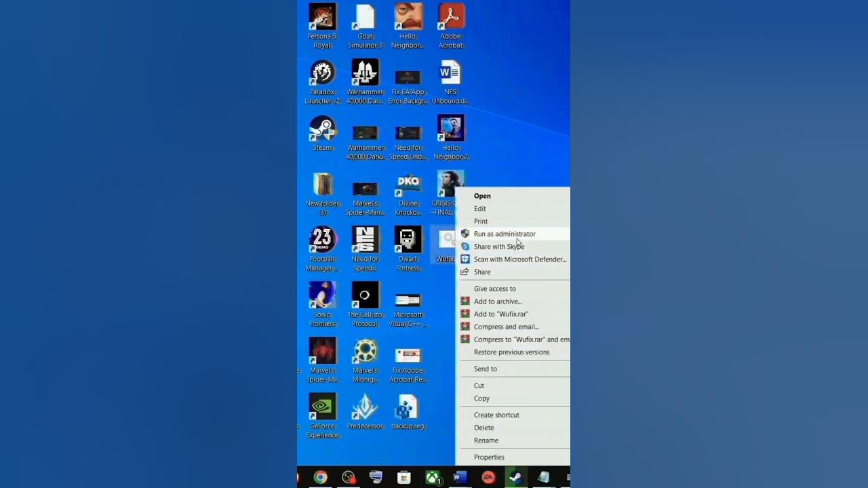Switch to Steam in the taskbar

515,477
